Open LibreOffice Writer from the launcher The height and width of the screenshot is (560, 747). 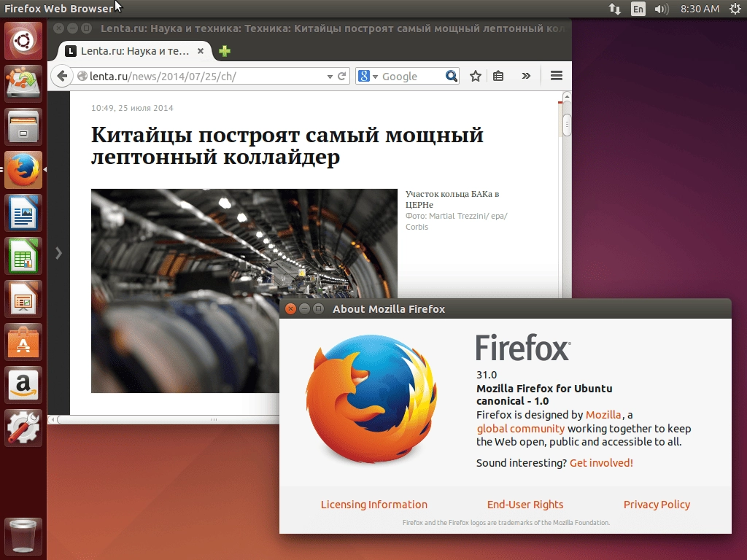[23, 213]
